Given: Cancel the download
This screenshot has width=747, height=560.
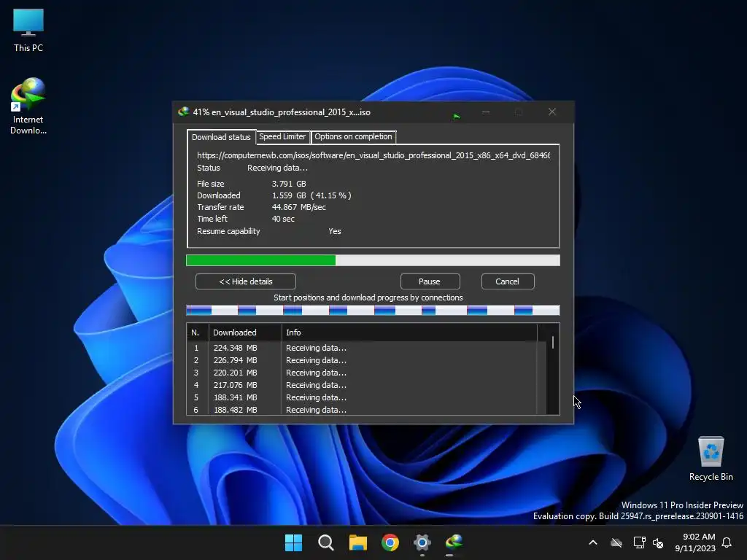Looking at the screenshot, I should [508, 281].
